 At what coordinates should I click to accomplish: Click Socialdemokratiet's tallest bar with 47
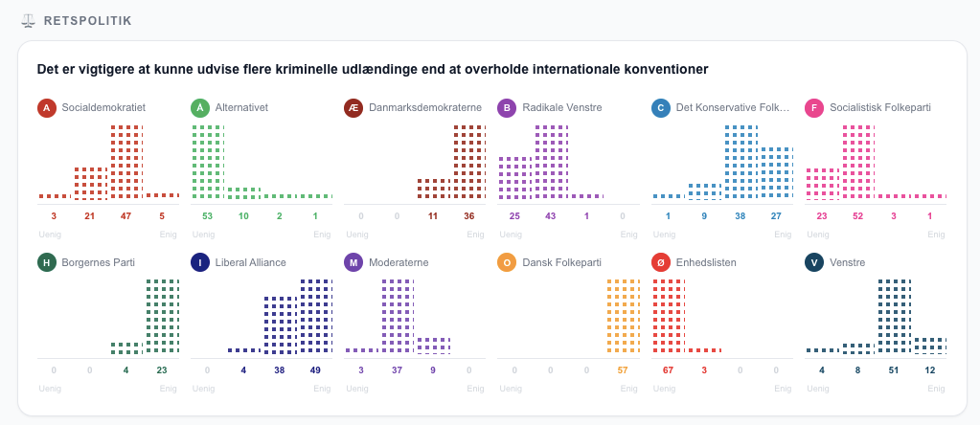click(x=126, y=163)
